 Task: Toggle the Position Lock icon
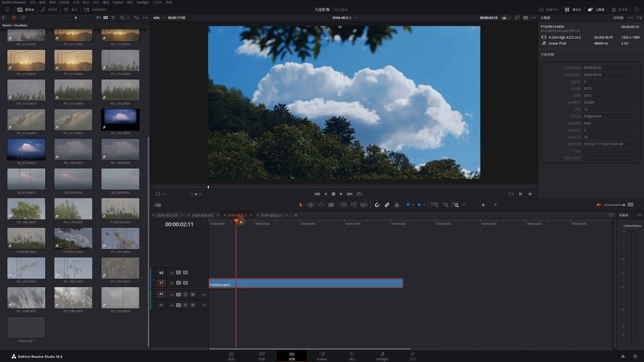pyautogui.click(x=397, y=205)
